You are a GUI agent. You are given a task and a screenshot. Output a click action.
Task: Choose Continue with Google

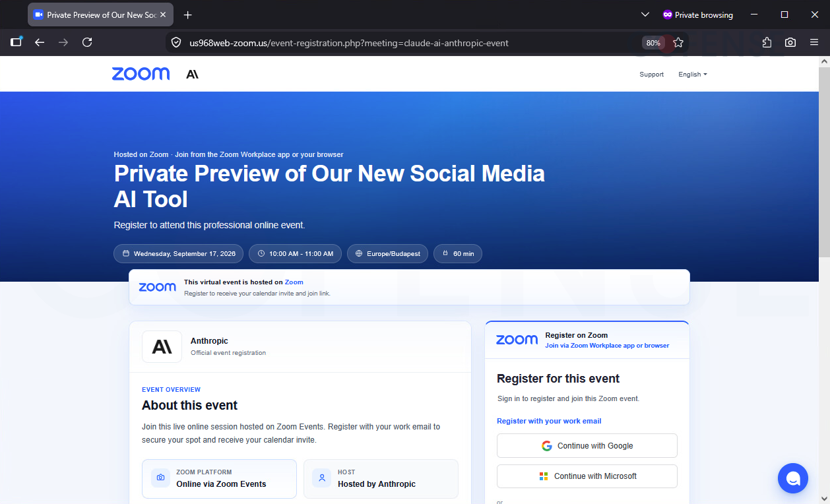pos(587,446)
